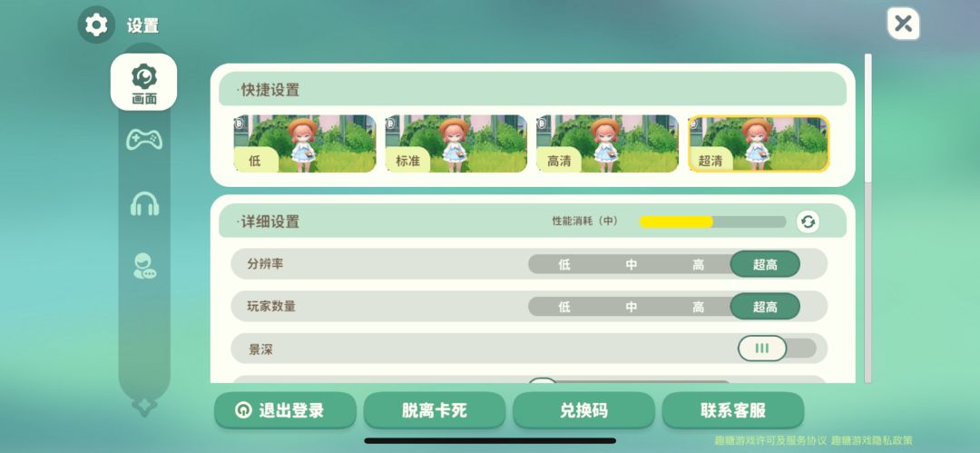
Task: Choose the 低 quality preset thumbnail
Action: pyautogui.click(x=305, y=143)
